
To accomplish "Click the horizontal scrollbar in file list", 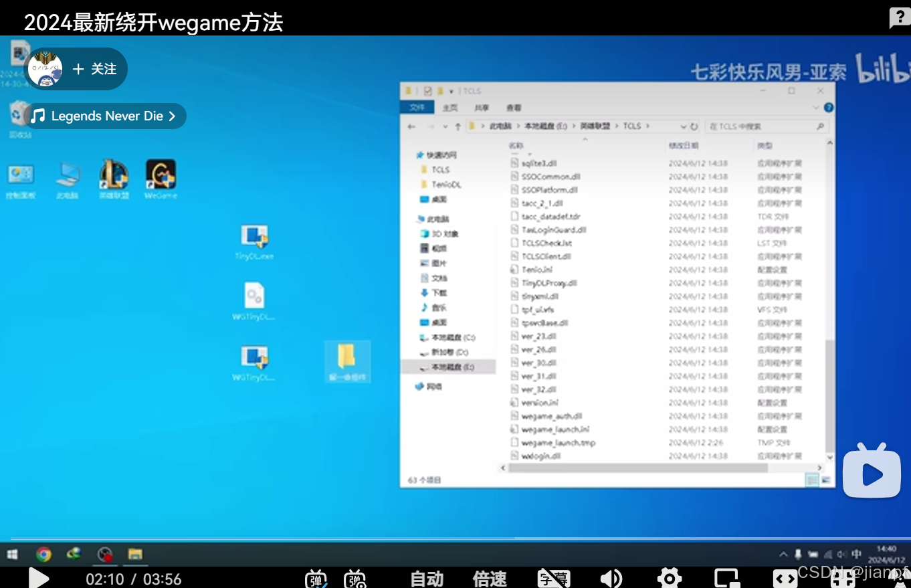I will tap(637, 468).
